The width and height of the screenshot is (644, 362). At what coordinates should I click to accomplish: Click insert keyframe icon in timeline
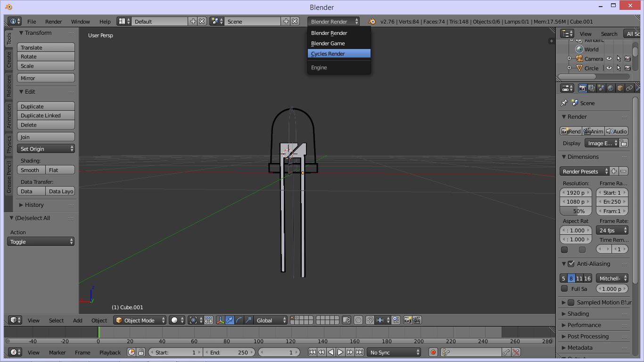pos(506,352)
